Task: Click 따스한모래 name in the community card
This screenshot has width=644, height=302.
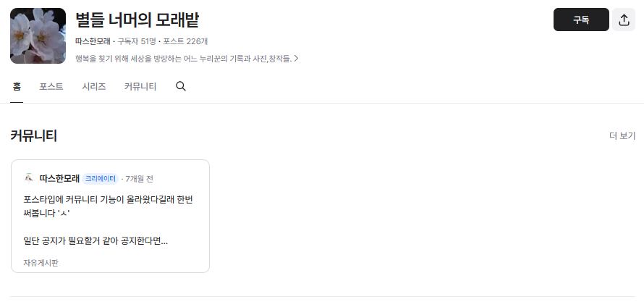Action: point(59,179)
